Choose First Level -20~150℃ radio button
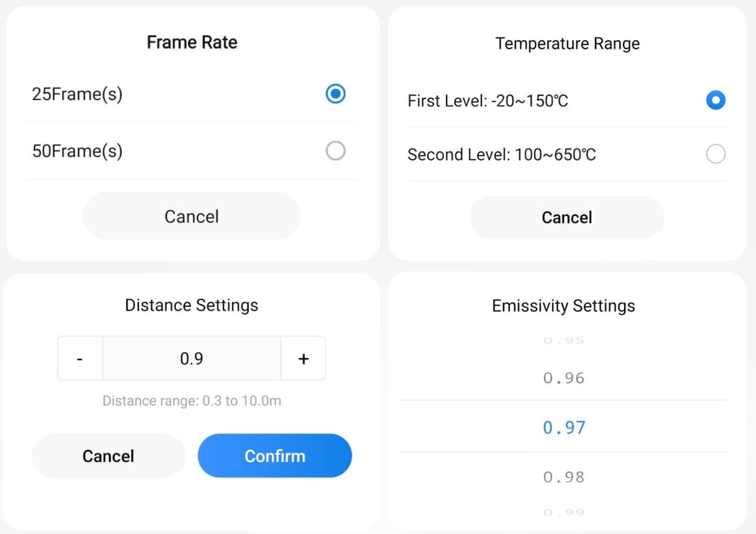Image resolution: width=756 pixels, height=534 pixels. tap(715, 100)
